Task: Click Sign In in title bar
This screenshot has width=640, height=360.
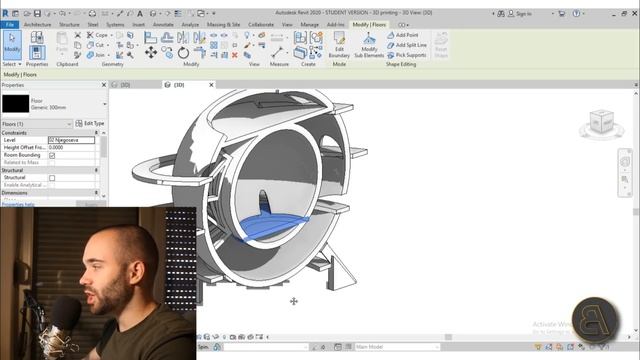Action: tap(520, 13)
